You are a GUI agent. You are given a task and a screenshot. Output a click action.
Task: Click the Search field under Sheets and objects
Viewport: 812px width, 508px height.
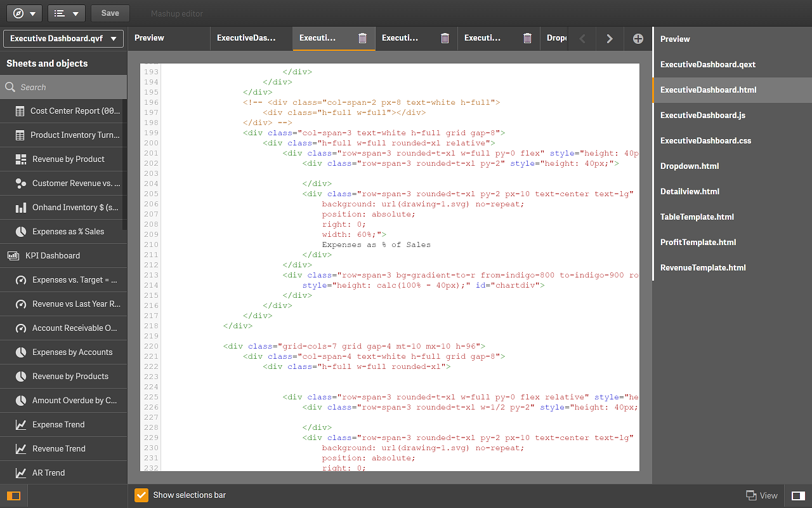[63, 86]
